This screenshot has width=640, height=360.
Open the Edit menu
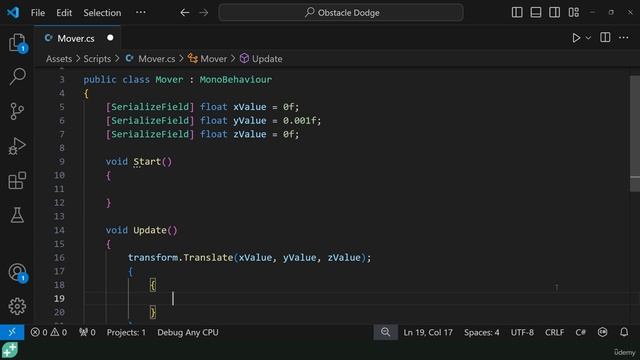[64, 13]
